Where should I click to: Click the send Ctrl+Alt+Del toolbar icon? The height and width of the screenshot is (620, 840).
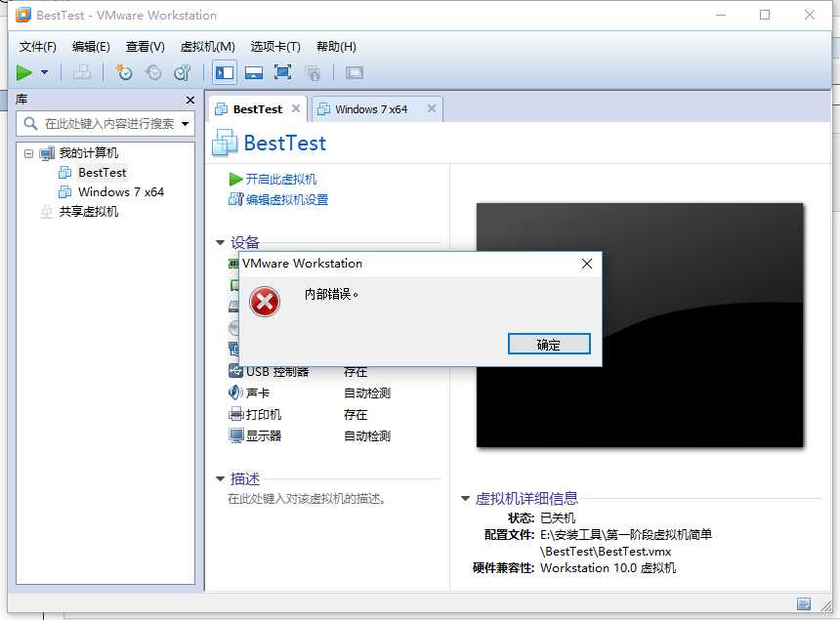click(81, 72)
